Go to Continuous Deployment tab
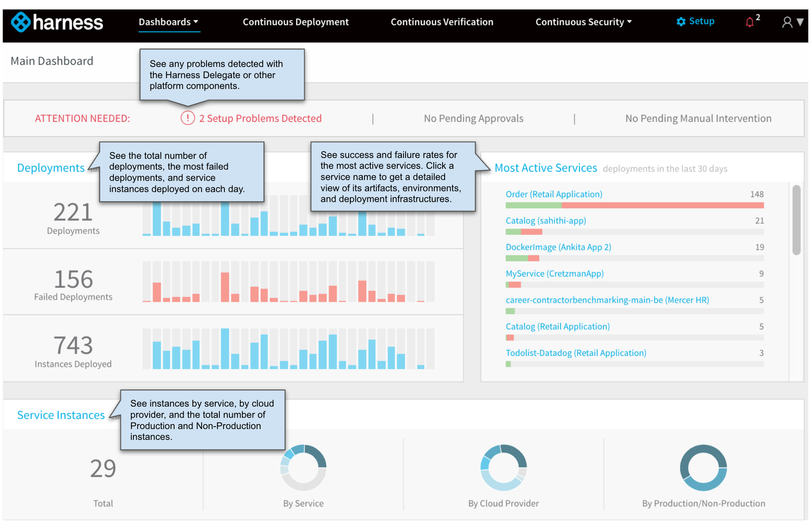 click(x=295, y=22)
